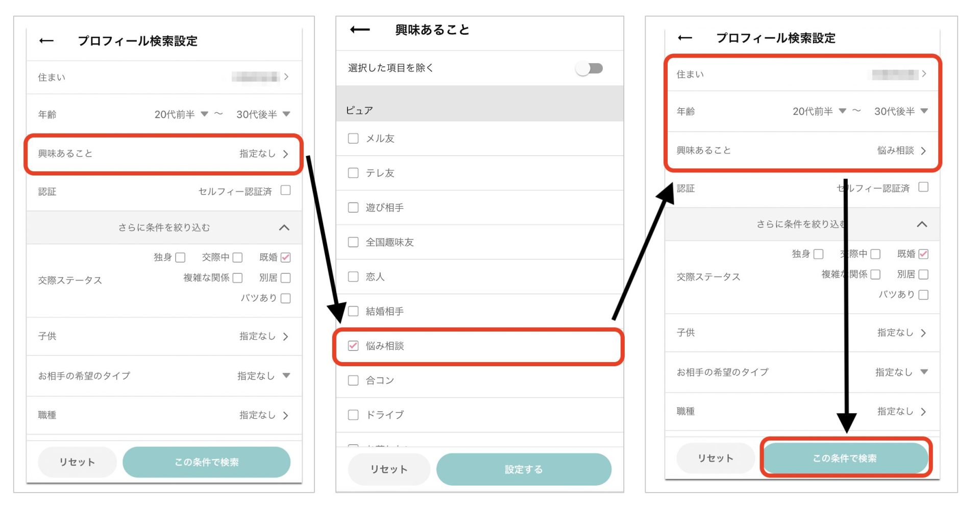Open 30代後半 age dropdown in rightmost screen
Screen dimensions: 980x507
901,111
